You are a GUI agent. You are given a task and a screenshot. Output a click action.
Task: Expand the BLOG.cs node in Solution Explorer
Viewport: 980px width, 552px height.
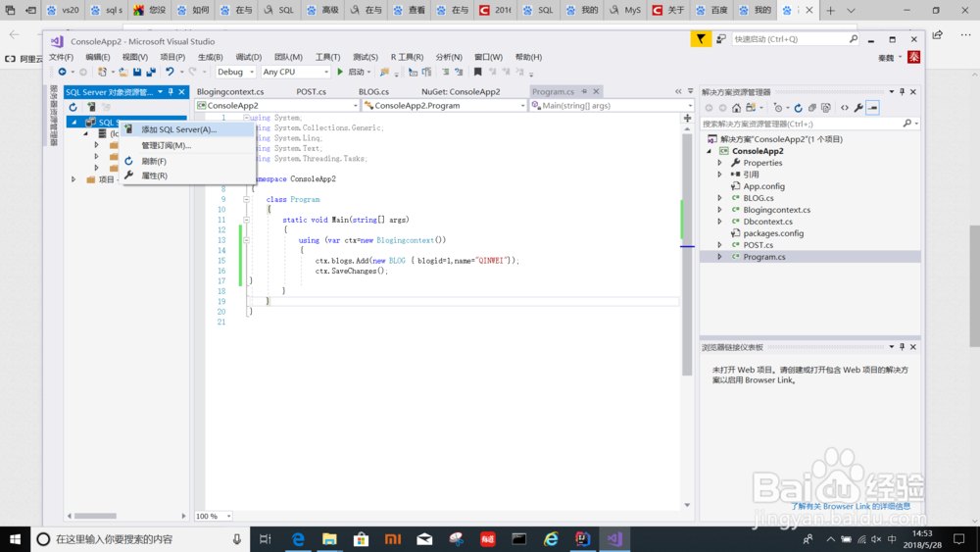click(x=720, y=198)
